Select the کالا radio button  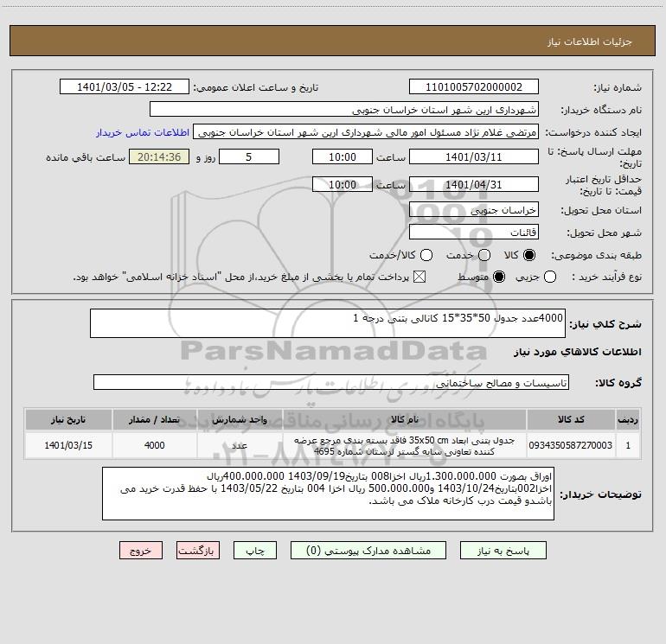(529, 255)
